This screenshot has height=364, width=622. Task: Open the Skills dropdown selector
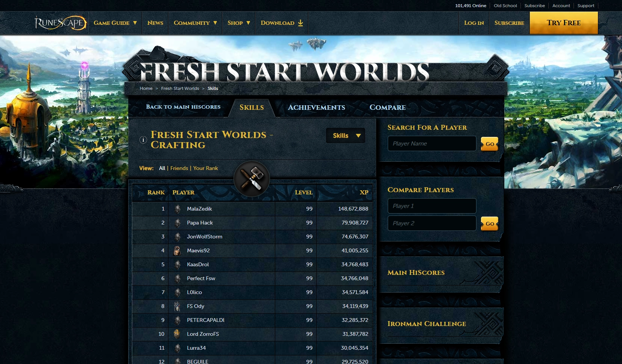(x=346, y=136)
